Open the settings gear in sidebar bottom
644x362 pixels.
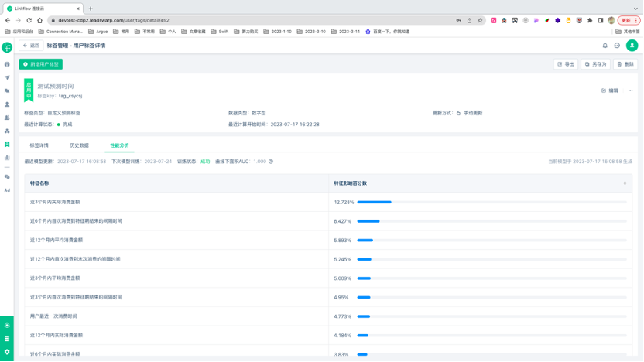[x=7, y=352]
